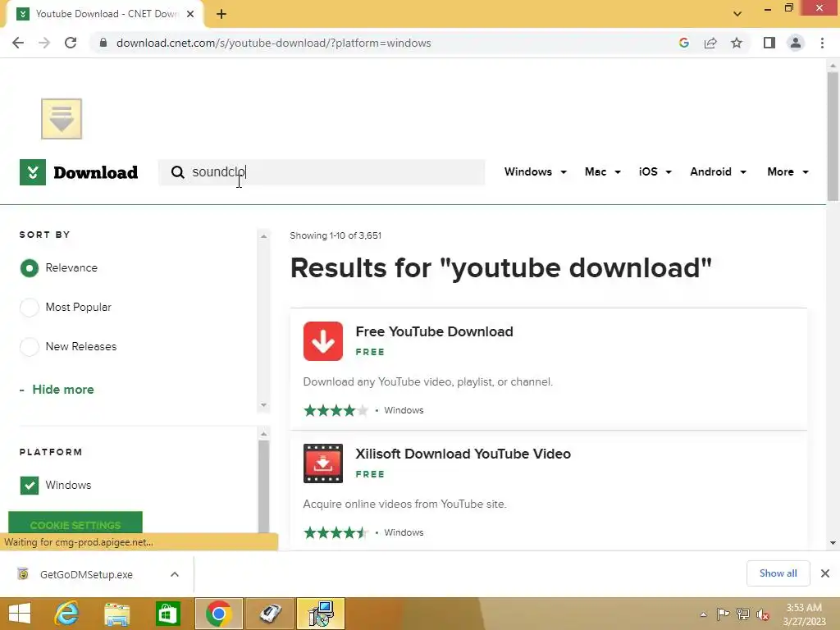Expand the Android nav dropdown

[x=718, y=172]
